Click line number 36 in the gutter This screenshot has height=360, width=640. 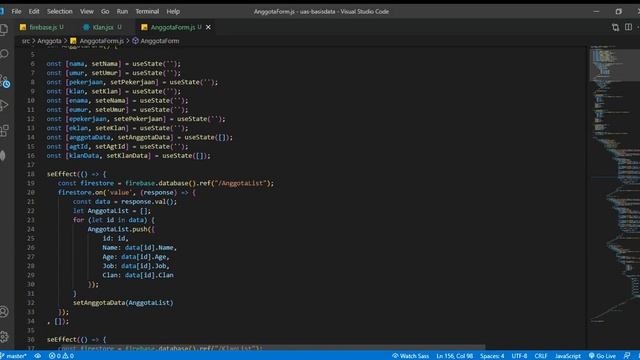(x=31, y=339)
